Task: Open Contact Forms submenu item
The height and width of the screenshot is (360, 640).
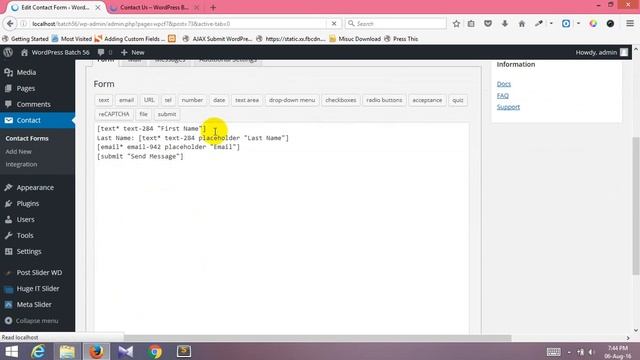Action: 27,138
